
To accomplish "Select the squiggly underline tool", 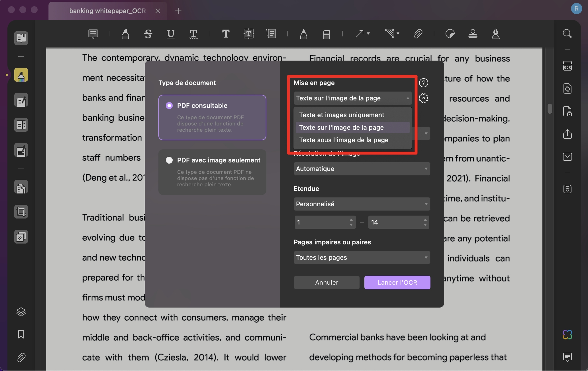I will tap(193, 34).
